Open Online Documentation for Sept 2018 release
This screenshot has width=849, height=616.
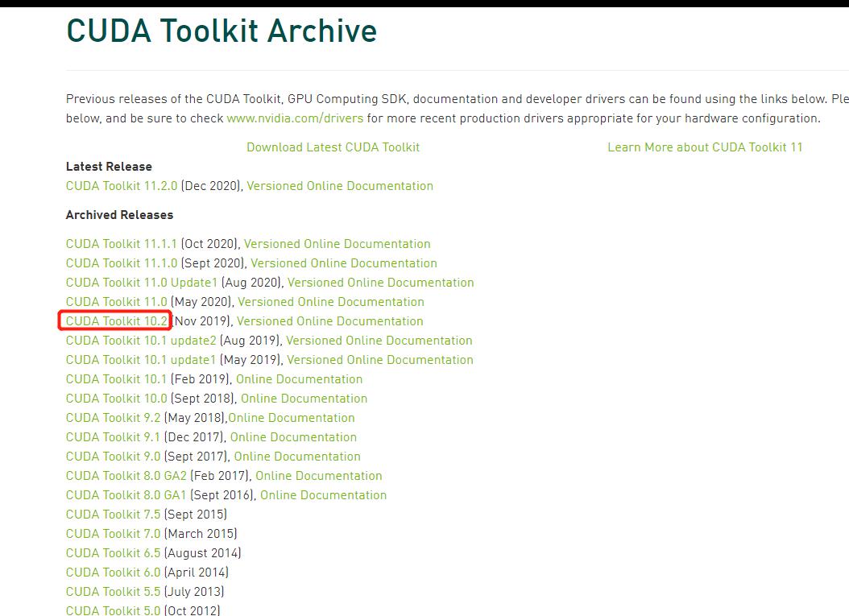coord(304,399)
